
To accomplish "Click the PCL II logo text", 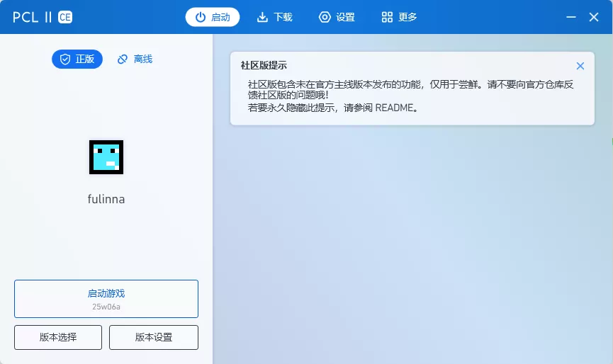I will [32, 17].
